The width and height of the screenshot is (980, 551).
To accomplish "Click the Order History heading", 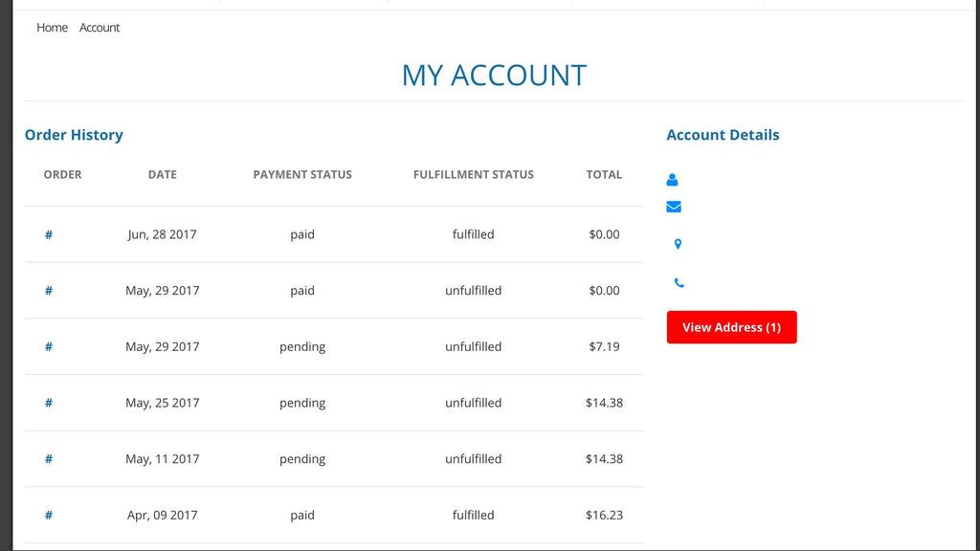I will 74,135.
